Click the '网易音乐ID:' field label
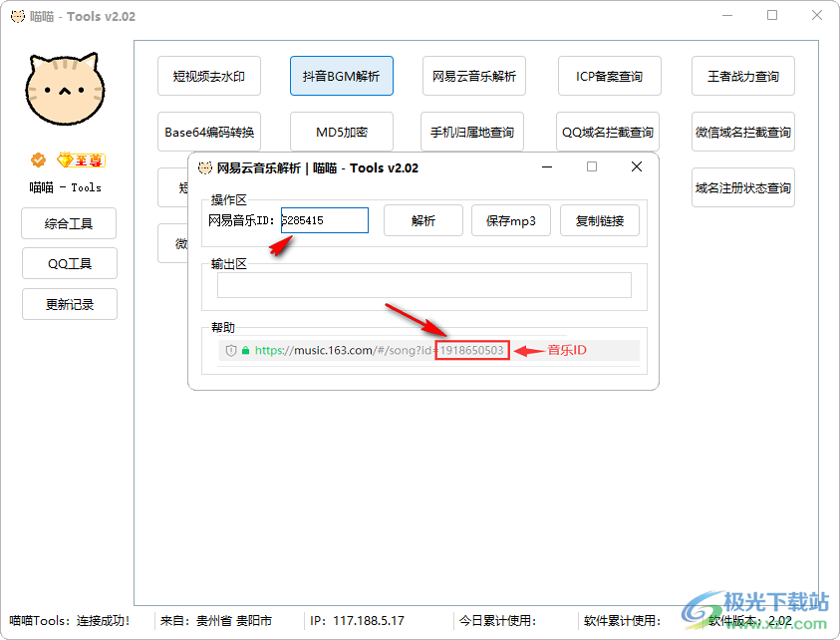 241,220
